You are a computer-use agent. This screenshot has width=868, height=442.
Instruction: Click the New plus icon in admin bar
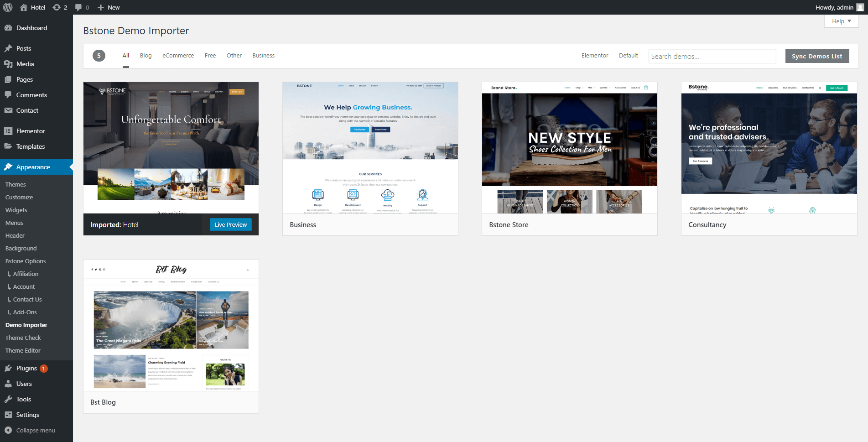[x=101, y=7]
